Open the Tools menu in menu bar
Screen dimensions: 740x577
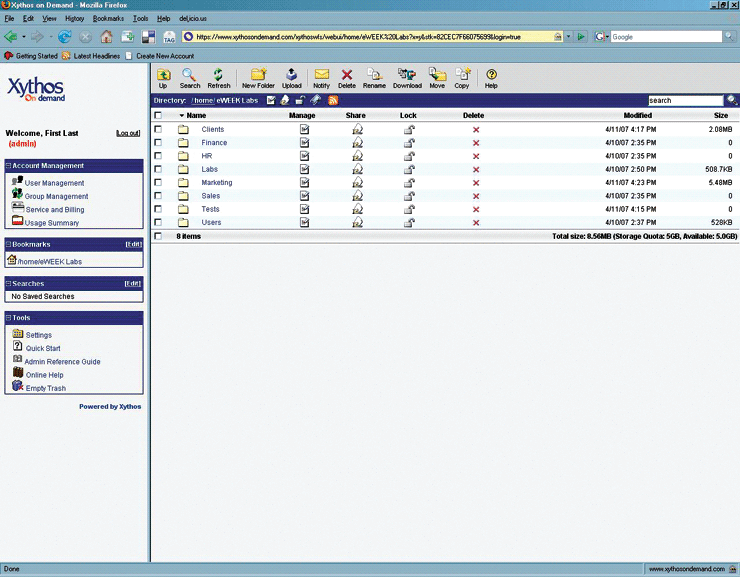(140, 18)
